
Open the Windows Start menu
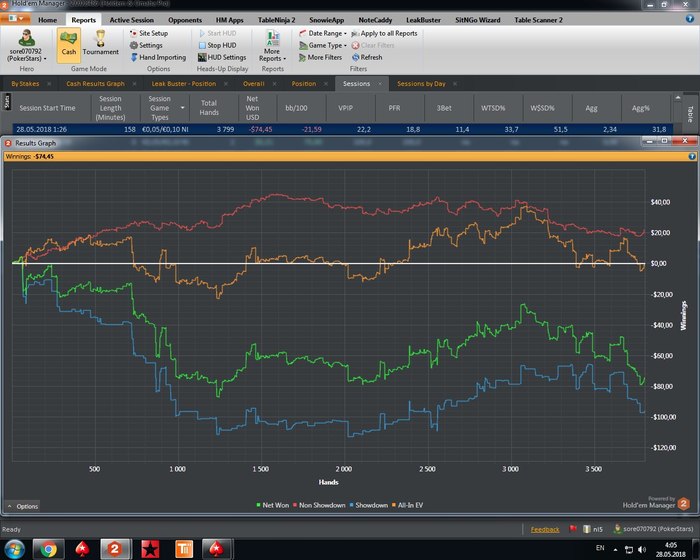[x=13, y=549]
